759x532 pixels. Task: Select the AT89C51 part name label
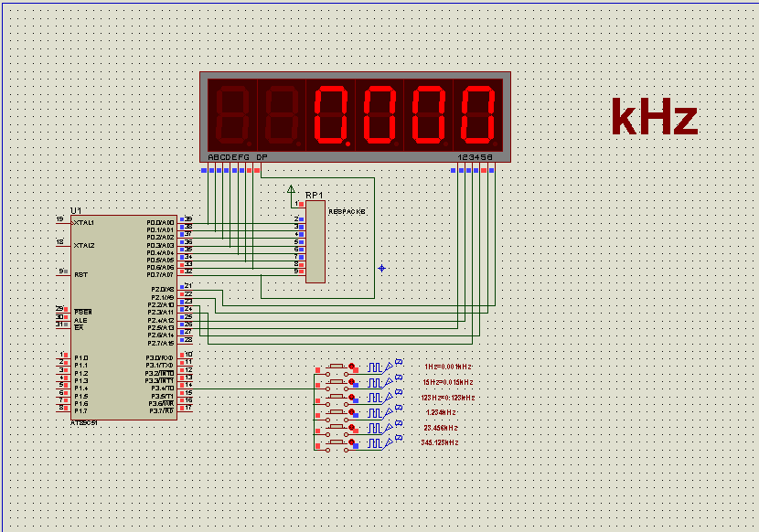[x=84, y=423]
